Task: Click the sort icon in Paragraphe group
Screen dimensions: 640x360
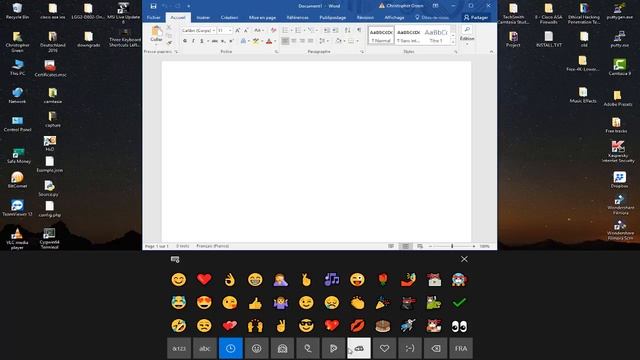Action: (347, 31)
